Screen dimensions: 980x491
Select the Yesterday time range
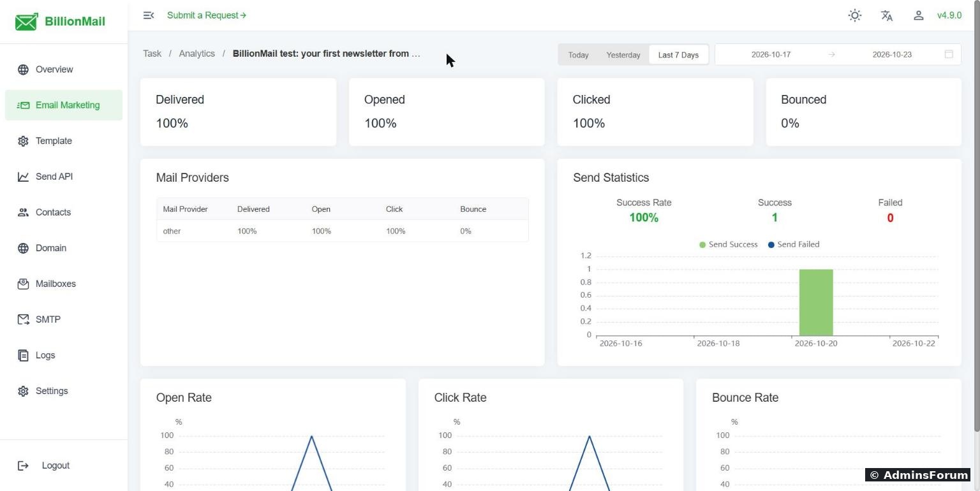coord(623,55)
